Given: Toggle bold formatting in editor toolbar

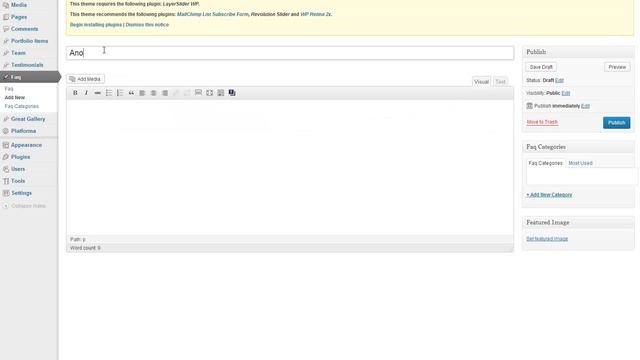Looking at the screenshot, I should click(75, 93).
